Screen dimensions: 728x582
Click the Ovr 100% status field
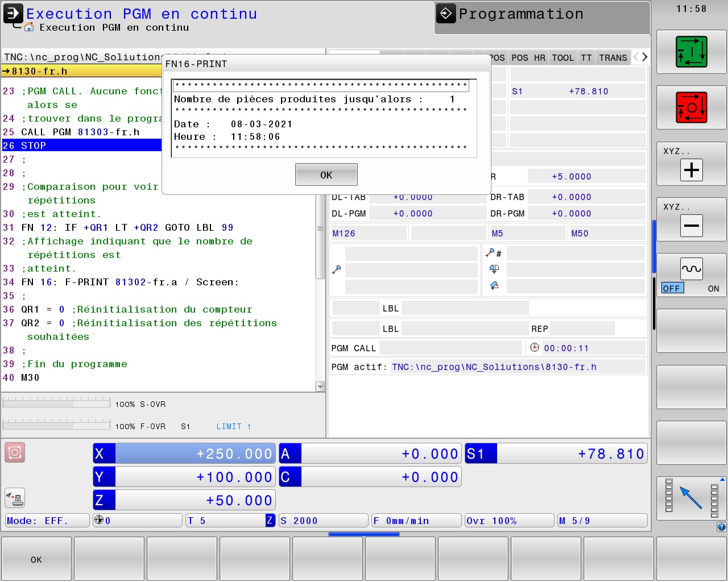click(x=509, y=521)
